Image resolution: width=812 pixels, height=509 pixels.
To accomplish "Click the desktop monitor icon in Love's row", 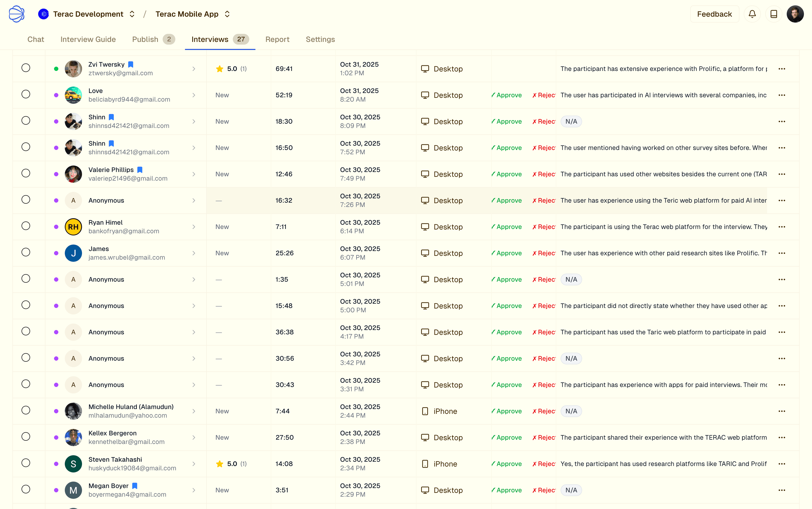I will 425,95.
